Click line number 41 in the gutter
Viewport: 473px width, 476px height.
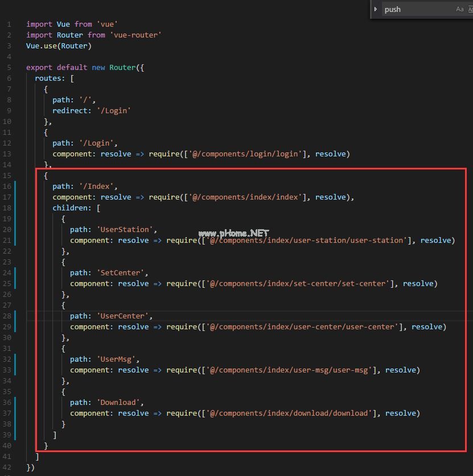tap(7, 457)
